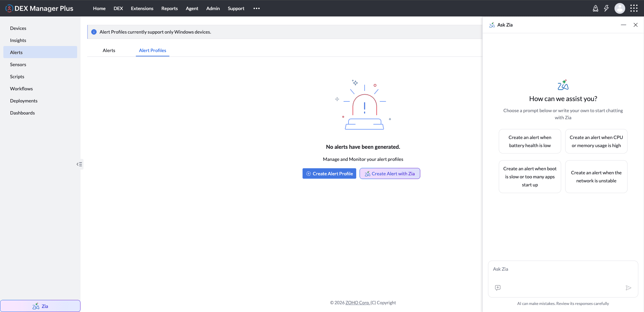Click 'Manage and Monitor your alert profiles' text
The image size is (644, 312).
[x=363, y=159]
